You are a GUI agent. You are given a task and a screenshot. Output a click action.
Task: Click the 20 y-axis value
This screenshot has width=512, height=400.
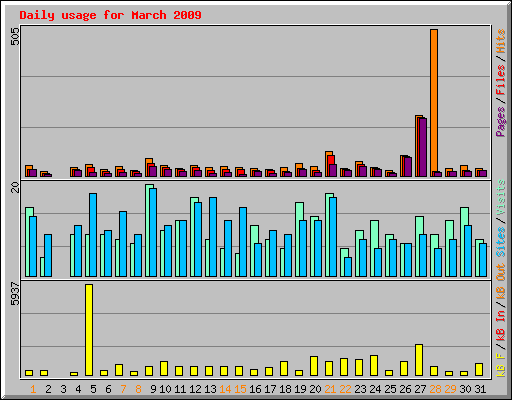pos(15,187)
